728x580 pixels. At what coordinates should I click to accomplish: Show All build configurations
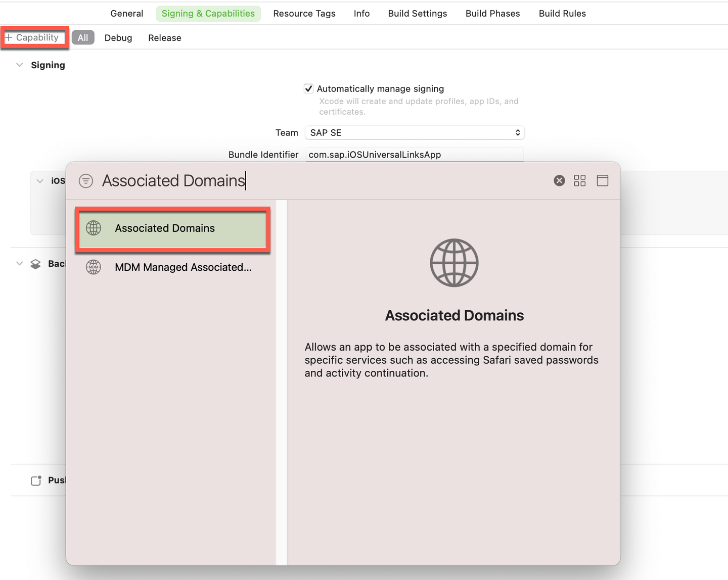83,37
